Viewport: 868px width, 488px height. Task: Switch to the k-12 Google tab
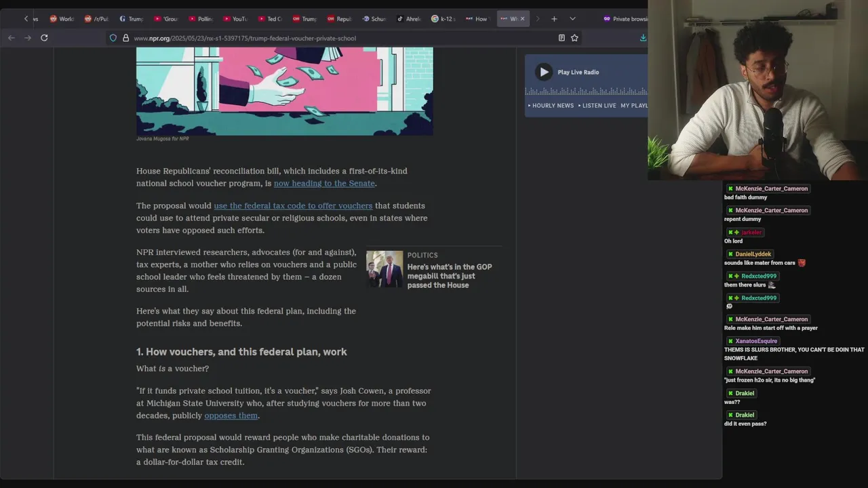coord(443,19)
